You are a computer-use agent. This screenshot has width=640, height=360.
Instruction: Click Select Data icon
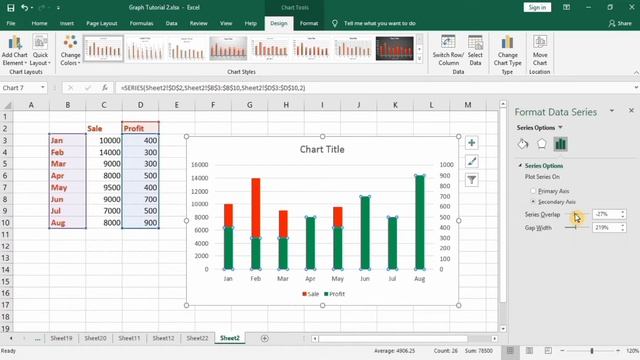pos(475,51)
